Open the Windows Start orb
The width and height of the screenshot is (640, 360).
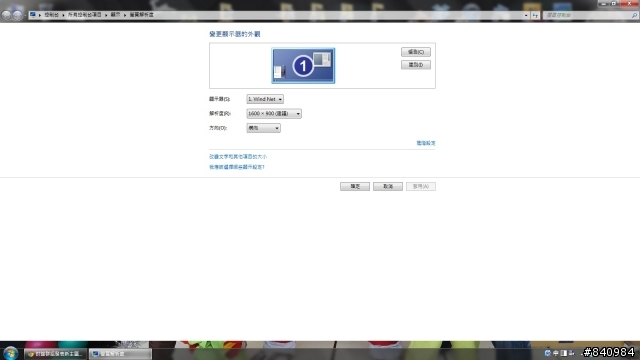[x=11, y=353]
